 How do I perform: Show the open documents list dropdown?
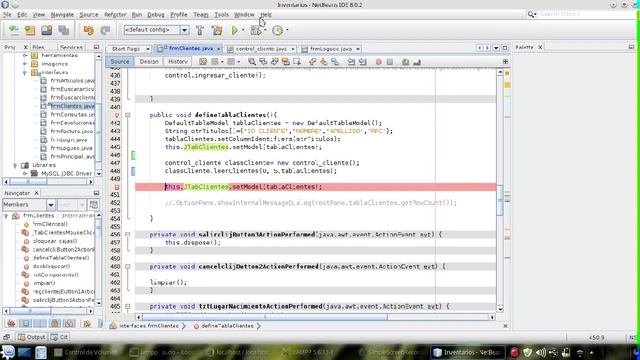(496, 48)
